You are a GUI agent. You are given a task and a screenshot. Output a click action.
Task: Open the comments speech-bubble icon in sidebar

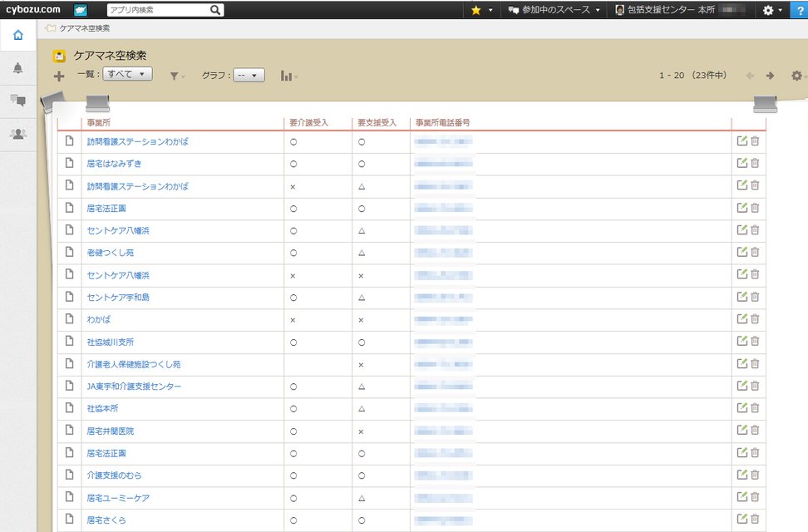[18, 101]
